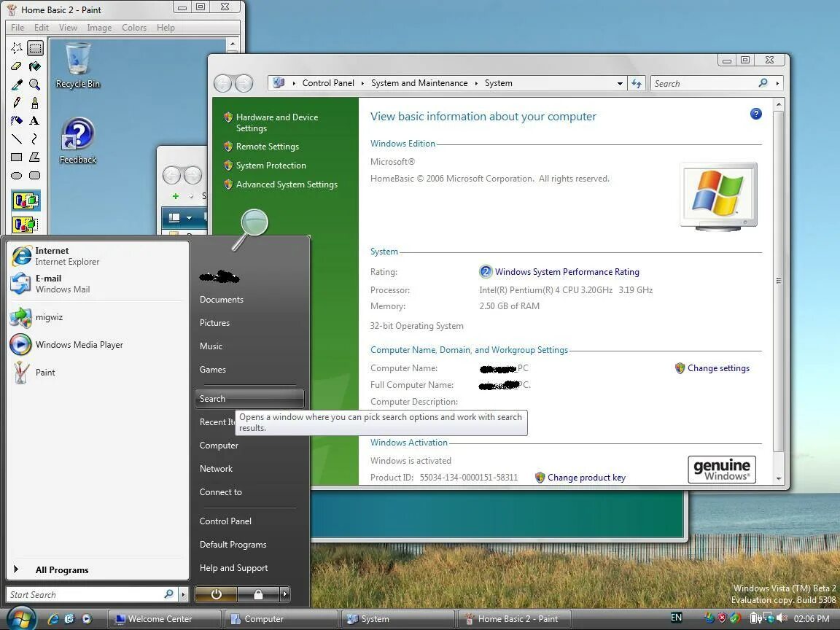This screenshot has height=630, width=840.
Task: Open the shutdown options arrow in Start menu
Action: pyautogui.click(x=285, y=594)
